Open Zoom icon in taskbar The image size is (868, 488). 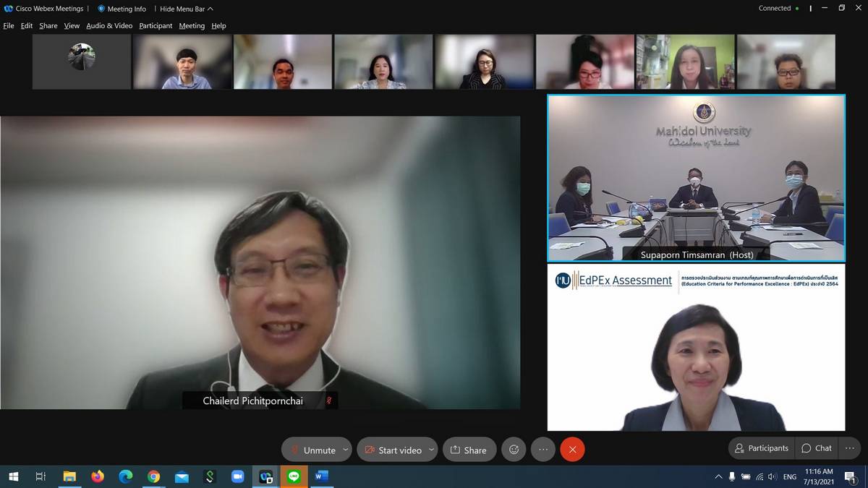click(237, 476)
